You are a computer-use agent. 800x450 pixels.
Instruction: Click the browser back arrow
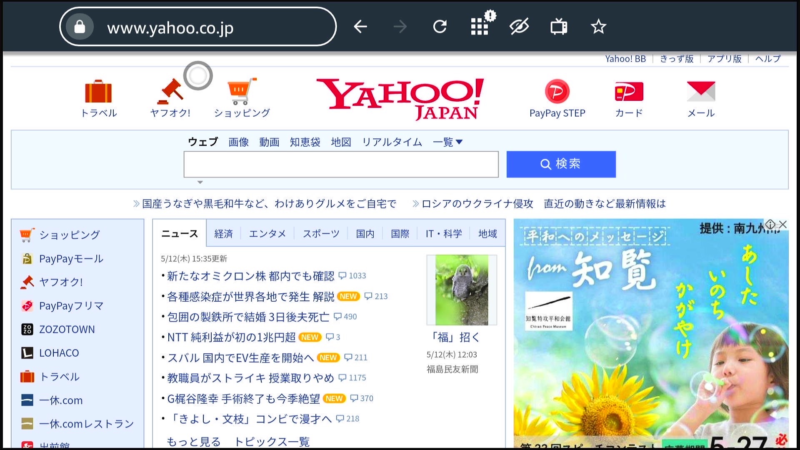(361, 27)
